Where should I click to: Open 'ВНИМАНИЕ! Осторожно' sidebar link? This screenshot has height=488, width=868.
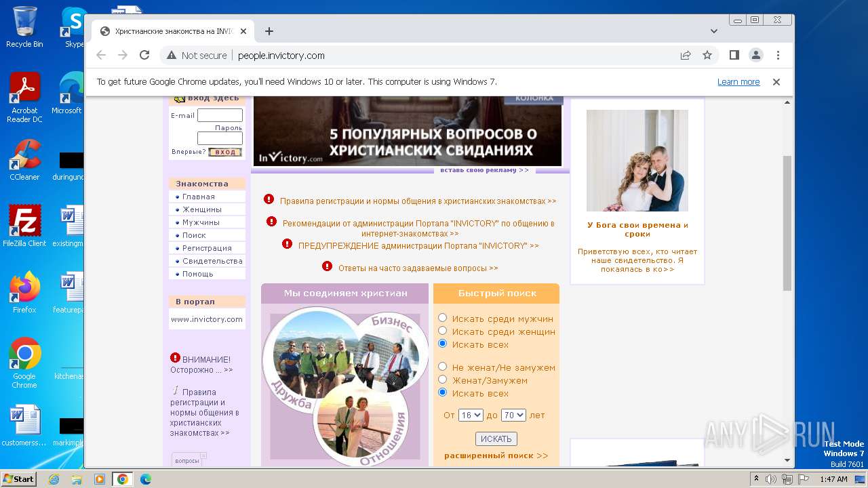[201, 364]
